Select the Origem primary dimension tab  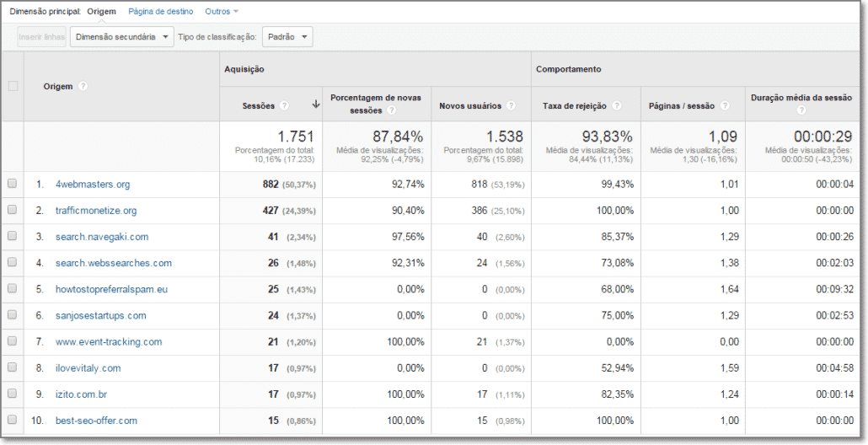[101, 11]
